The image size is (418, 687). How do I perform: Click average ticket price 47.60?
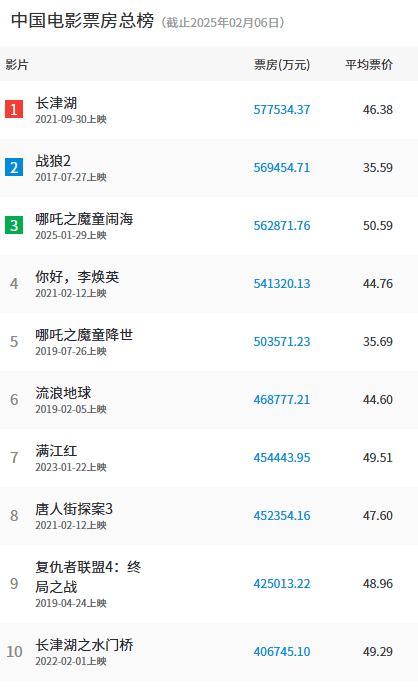378,516
